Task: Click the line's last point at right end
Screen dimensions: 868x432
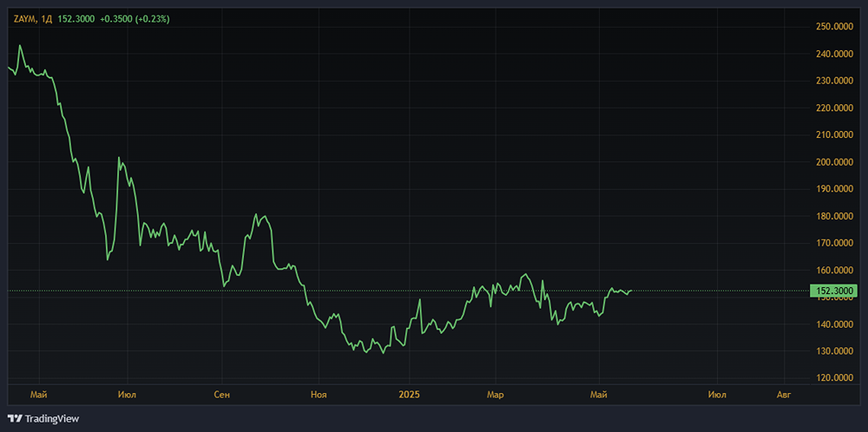Action: point(631,291)
